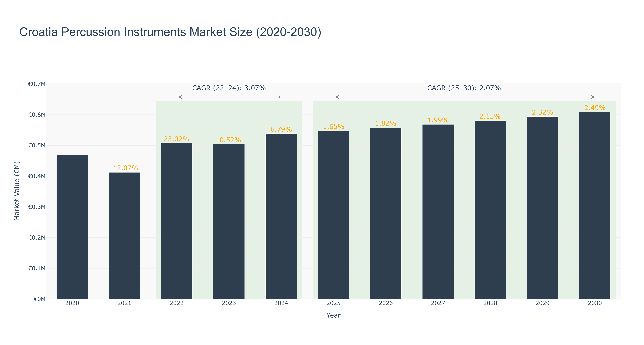Click the 'CAGR (22–24): 3.07%' annotation

pyautogui.click(x=229, y=88)
